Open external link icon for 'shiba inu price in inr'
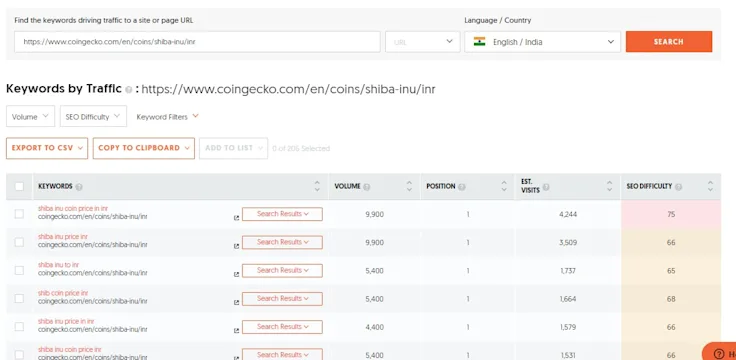 [237, 331]
